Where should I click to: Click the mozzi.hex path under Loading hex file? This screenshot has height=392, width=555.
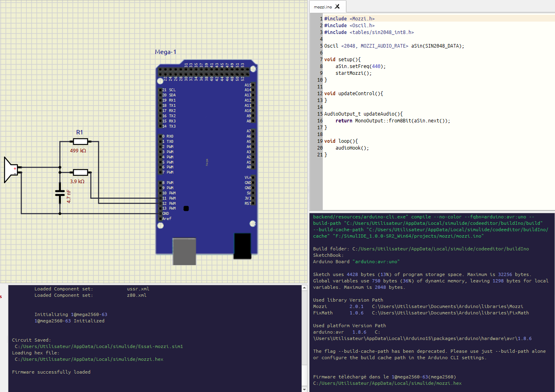tap(89, 359)
